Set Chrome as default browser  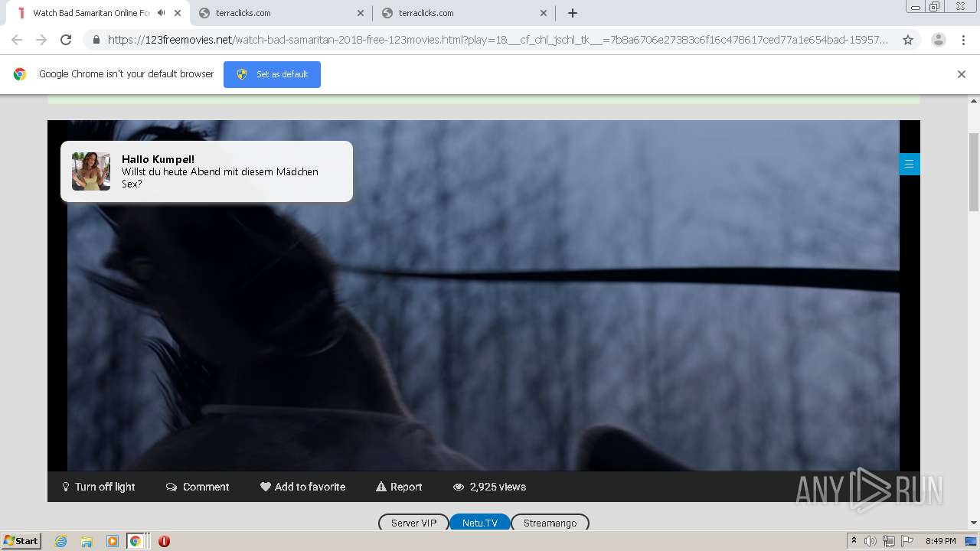[x=272, y=74]
